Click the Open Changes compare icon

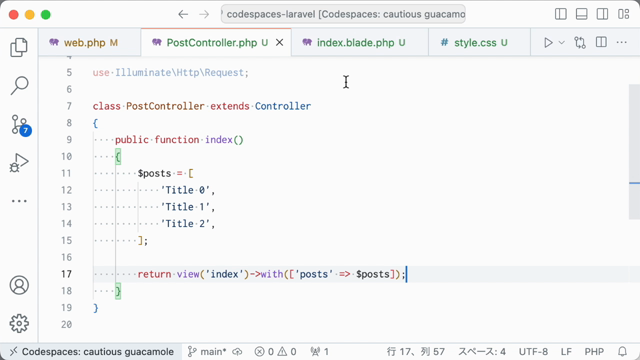580,42
